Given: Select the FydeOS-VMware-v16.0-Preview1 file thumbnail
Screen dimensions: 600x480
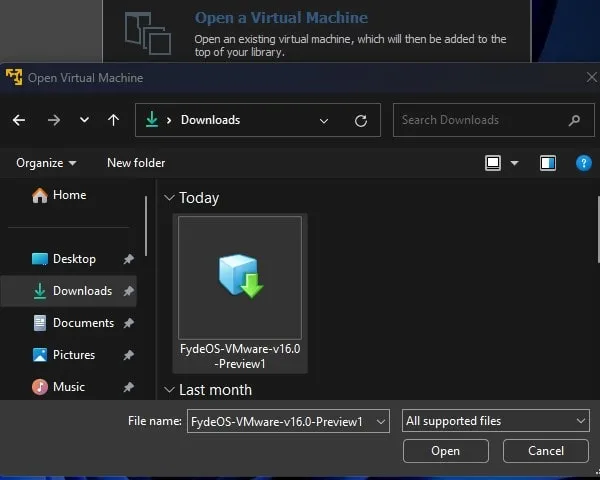Looking at the screenshot, I should 240,278.
